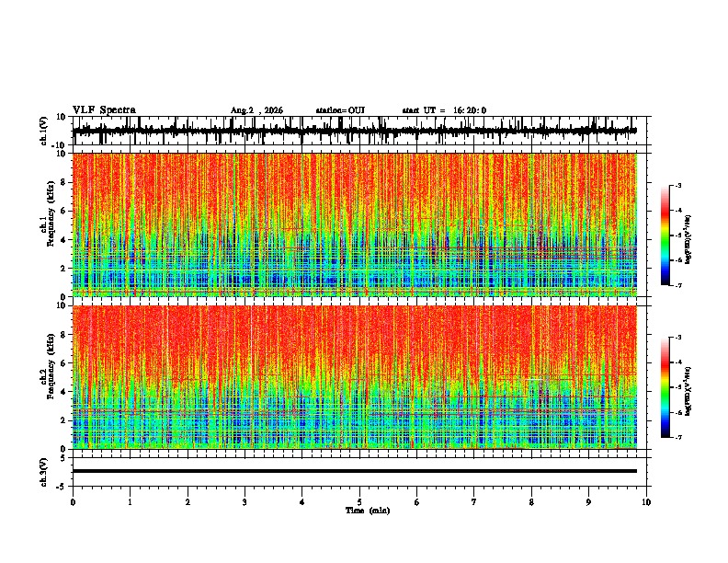Click the ch.3(V) axis label
Screen dimensions: 728x563
[44, 472]
